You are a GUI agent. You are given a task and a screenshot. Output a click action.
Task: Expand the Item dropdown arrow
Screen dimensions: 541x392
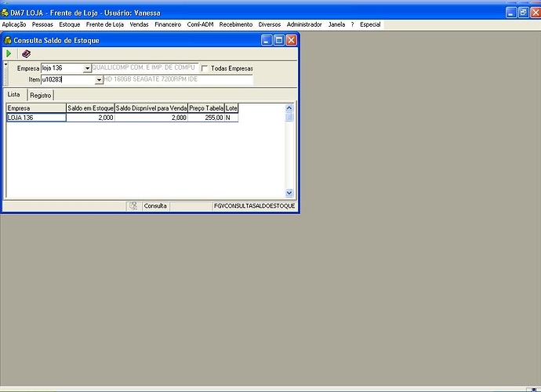[99, 80]
